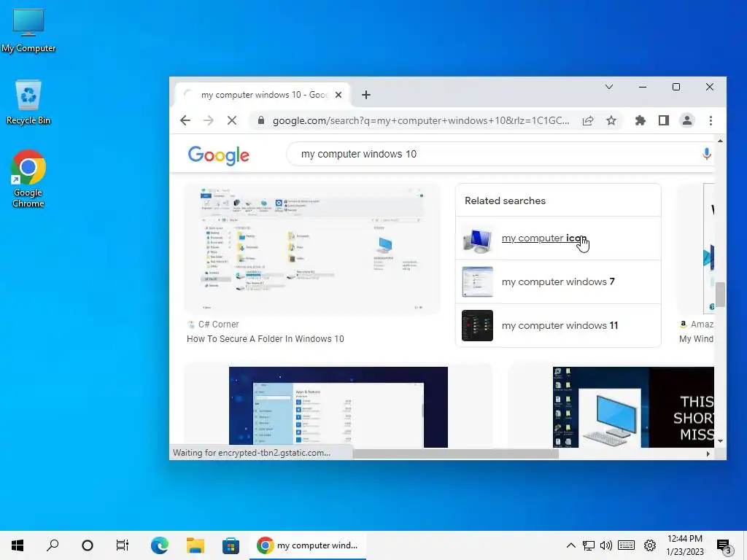Click settings gear in system tray
747x560 pixels.
650,545
